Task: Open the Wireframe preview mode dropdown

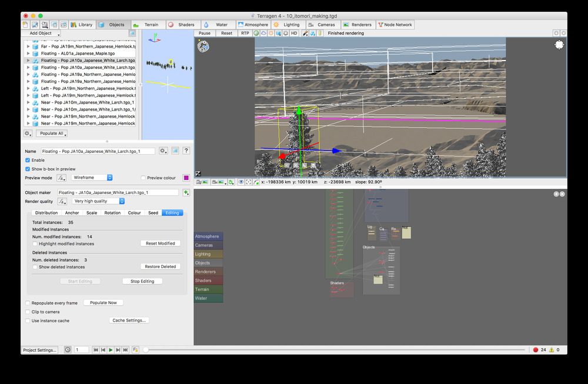Action: (92, 178)
